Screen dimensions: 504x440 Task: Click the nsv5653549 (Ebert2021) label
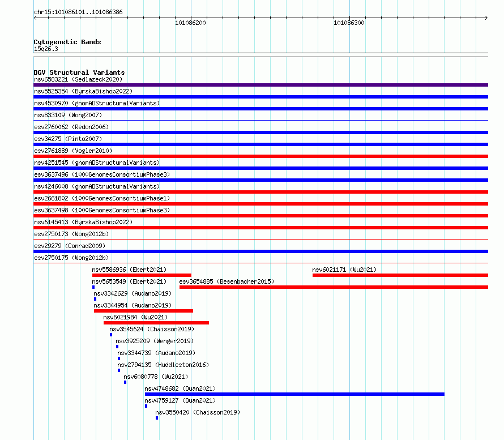[129, 281]
